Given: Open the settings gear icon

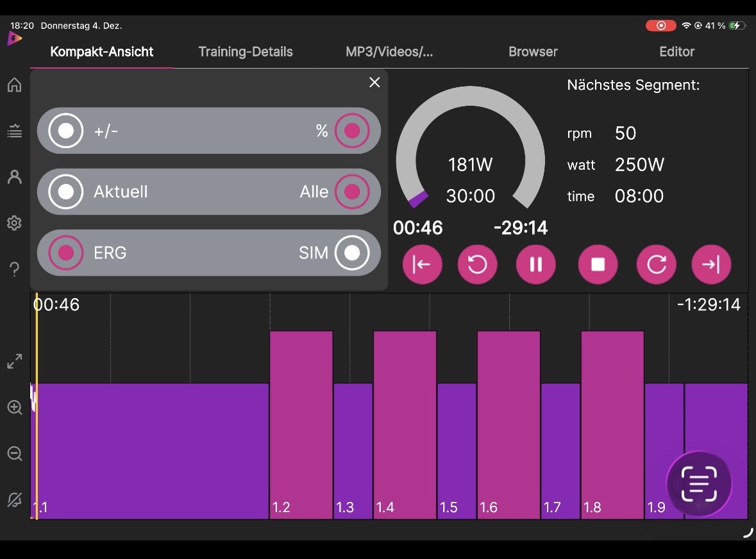Looking at the screenshot, I should 14,223.
